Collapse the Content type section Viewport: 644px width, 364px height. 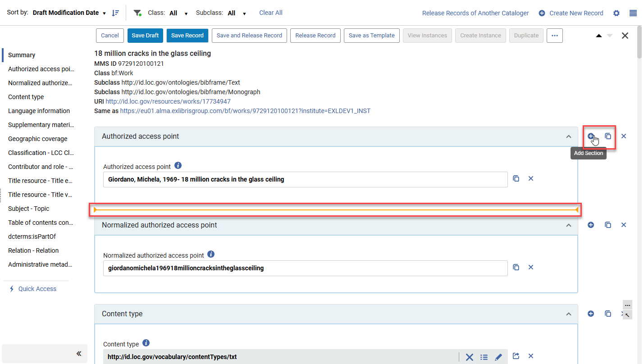pos(568,314)
